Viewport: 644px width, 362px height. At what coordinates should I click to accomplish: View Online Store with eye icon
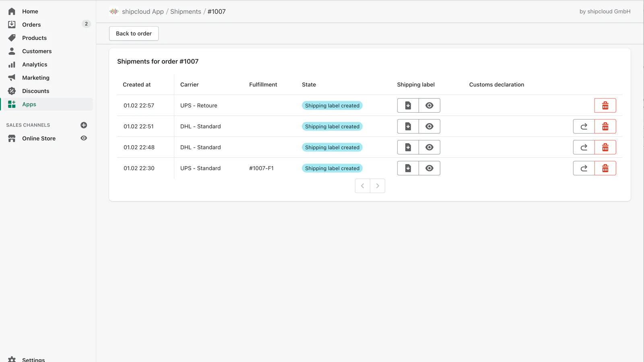(84, 138)
